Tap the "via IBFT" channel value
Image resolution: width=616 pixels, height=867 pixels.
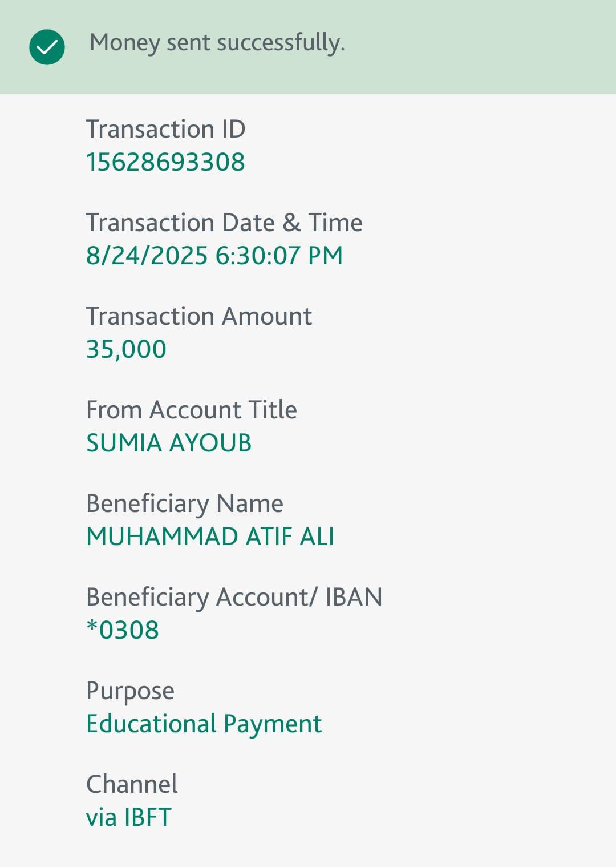(128, 817)
